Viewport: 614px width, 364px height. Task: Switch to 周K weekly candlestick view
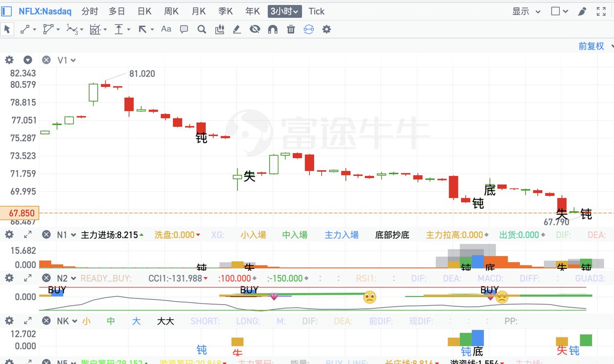(171, 11)
